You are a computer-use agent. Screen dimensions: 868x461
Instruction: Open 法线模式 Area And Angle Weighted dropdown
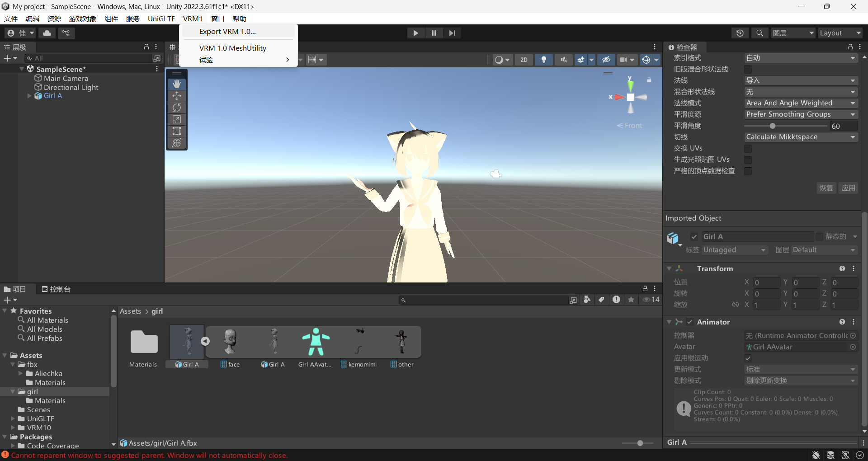pyautogui.click(x=801, y=103)
